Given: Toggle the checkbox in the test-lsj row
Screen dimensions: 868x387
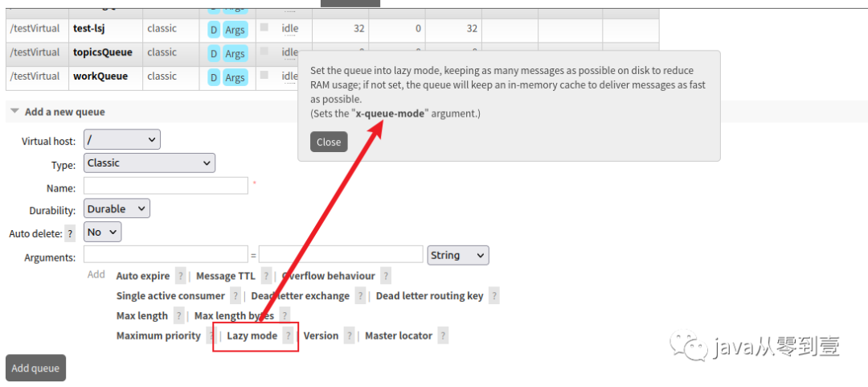Looking at the screenshot, I should pos(264,28).
